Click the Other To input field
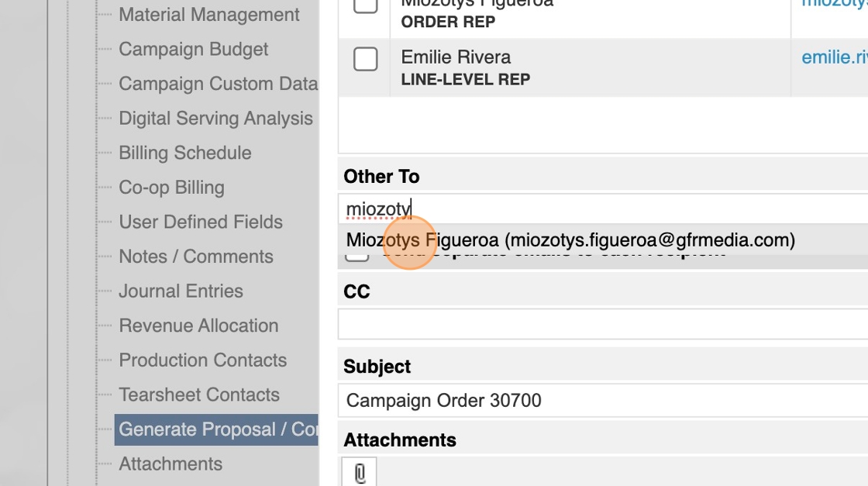868x486 pixels. (x=604, y=209)
